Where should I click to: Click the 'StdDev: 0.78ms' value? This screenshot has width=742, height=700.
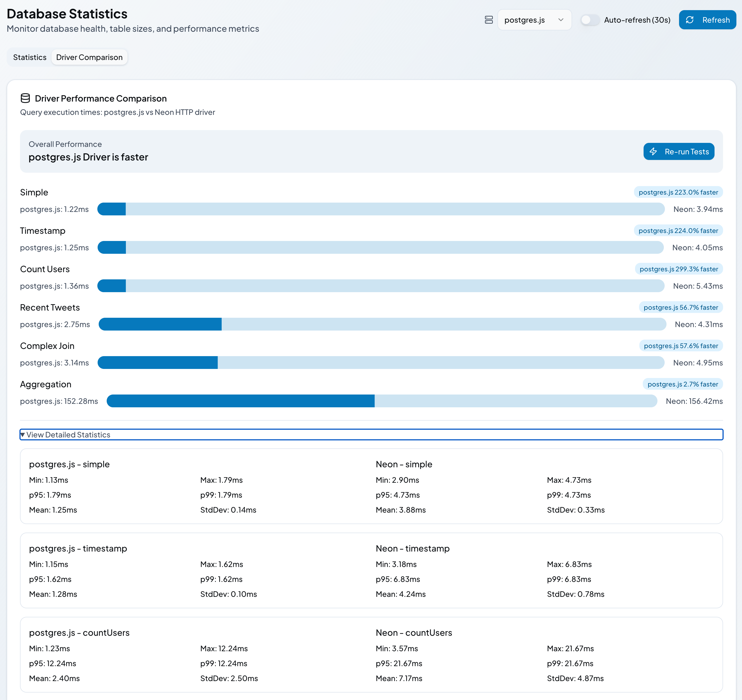[x=576, y=594]
